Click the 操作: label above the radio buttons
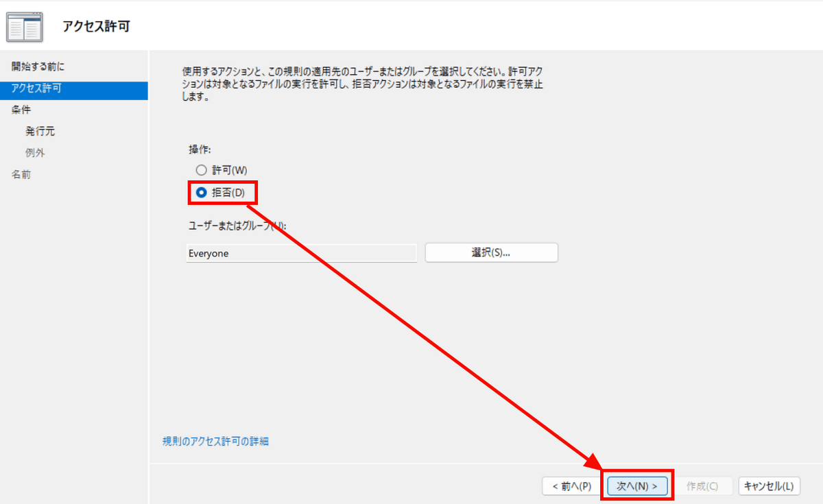The width and height of the screenshot is (823, 504). point(200,149)
